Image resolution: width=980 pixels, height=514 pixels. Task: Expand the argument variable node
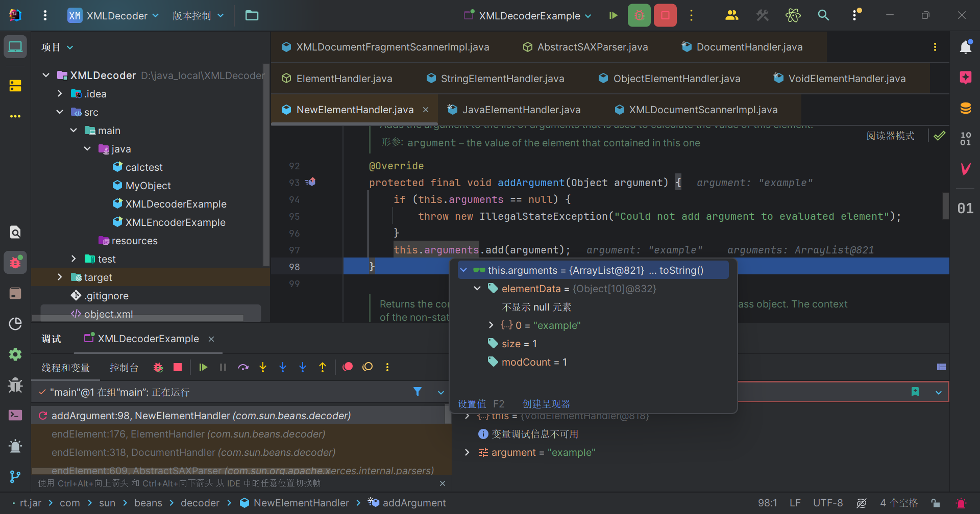(x=467, y=452)
